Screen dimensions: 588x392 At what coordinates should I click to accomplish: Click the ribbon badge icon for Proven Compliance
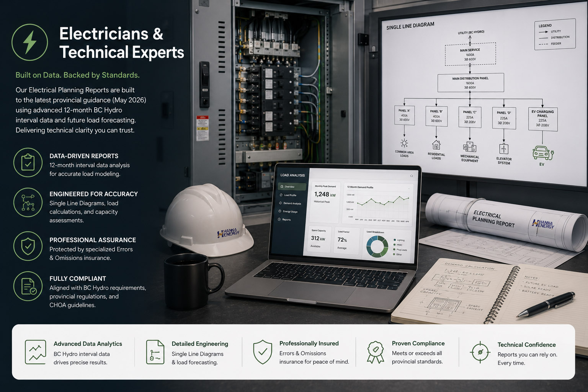[x=376, y=352]
